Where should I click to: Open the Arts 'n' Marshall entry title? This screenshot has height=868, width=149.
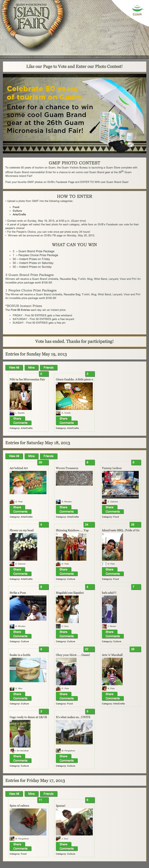tap(112, 655)
